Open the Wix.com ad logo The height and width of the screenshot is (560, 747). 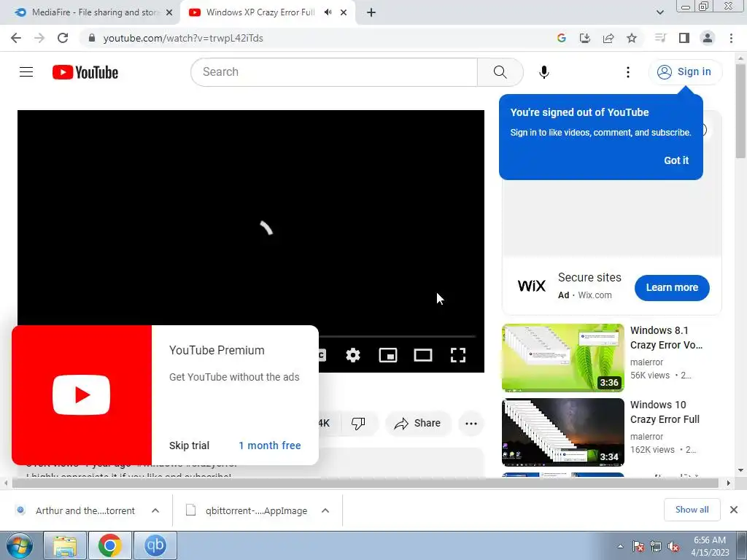[x=531, y=286]
